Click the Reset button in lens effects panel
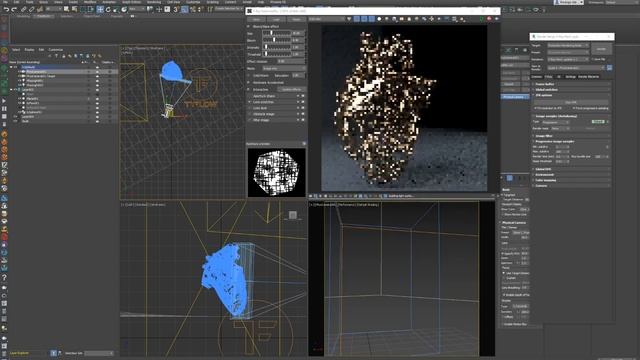Viewport: 640px width, 360px height. [296, 19]
